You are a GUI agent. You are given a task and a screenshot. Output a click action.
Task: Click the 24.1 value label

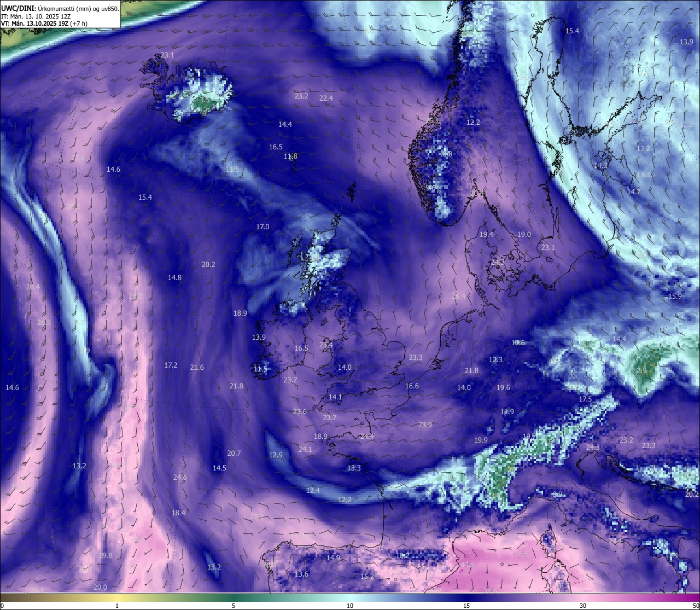tap(305, 449)
